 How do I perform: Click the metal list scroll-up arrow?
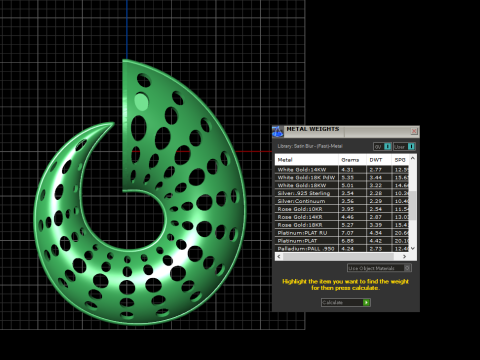[413, 158]
